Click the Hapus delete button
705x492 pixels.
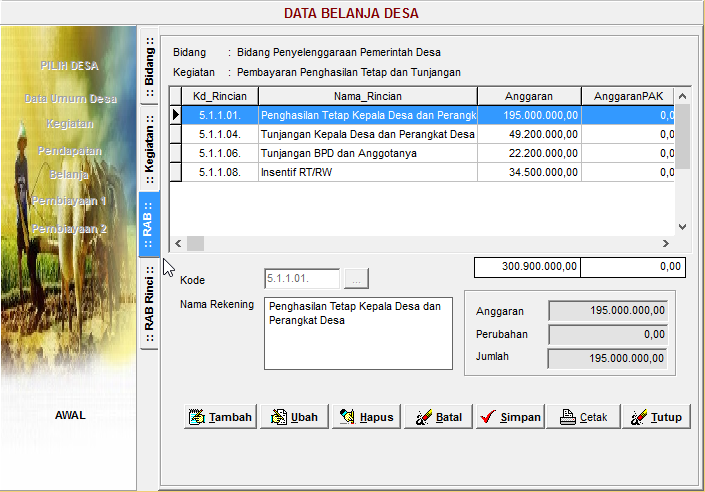[x=365, y=417]
